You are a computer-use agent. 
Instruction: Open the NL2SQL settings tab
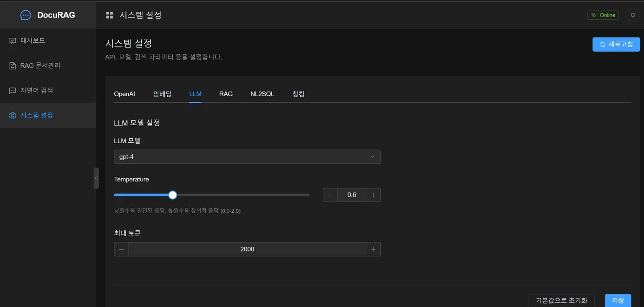[262, 94]
